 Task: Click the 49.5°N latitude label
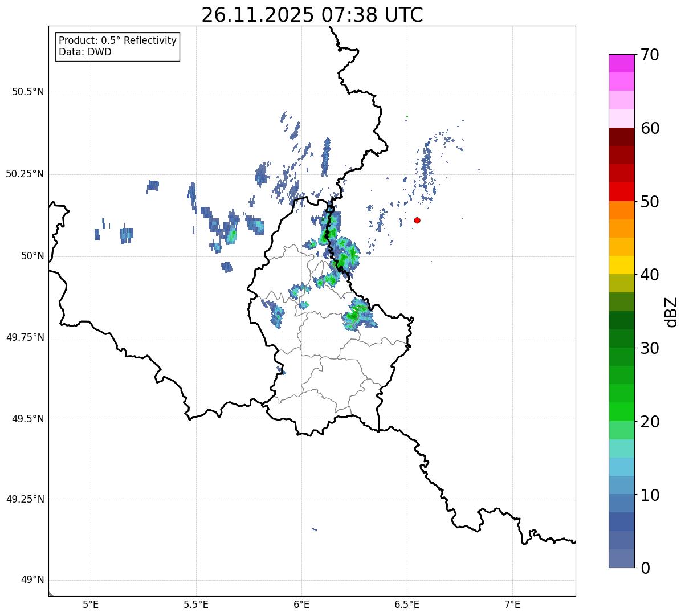tap(28, 419)
